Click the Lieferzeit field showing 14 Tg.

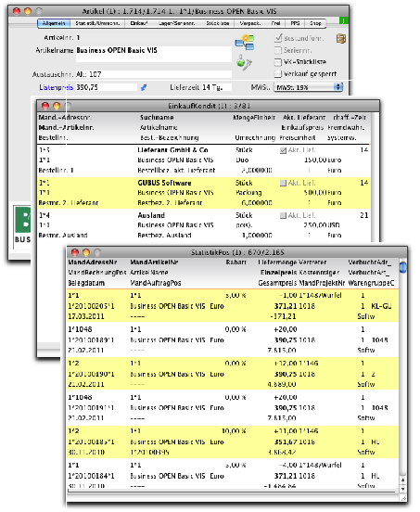pos(217,87)
